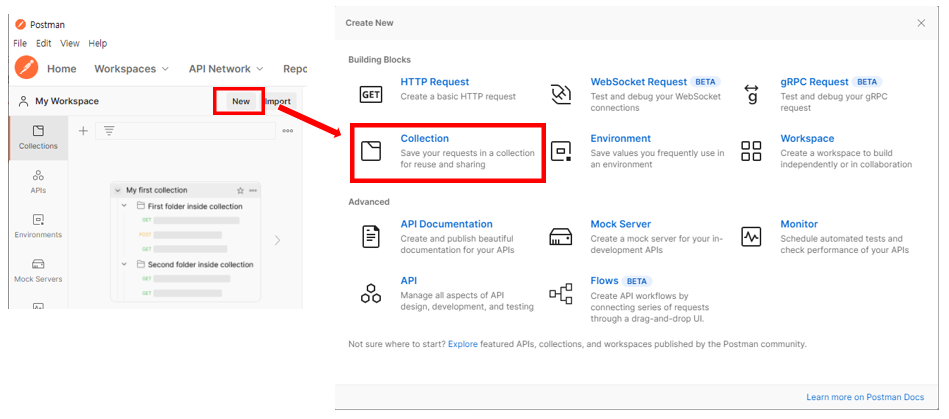949x419 pixels.
Task: Collapse Second folder inside collection
Action: point(125,264)
